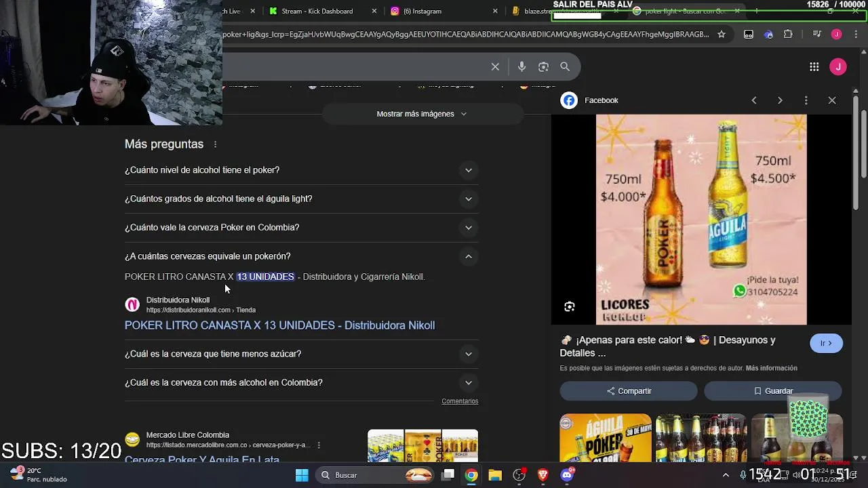Open the Google apps grid

814,66
